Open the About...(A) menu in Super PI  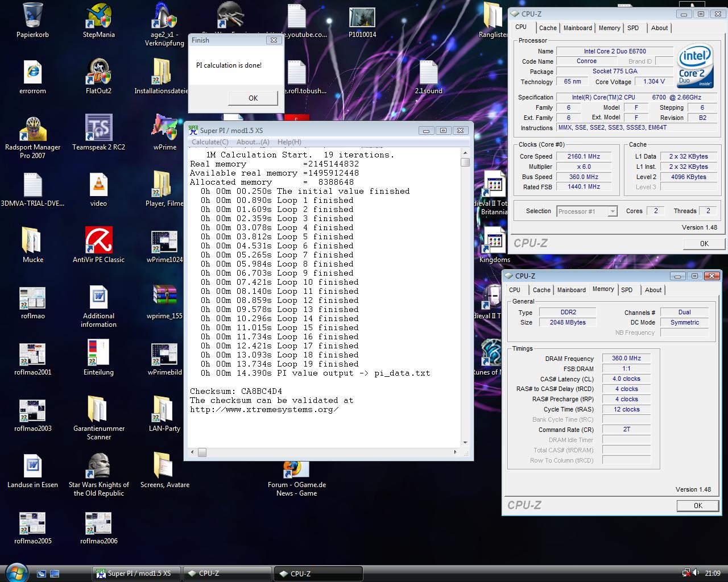pos(253,142)
